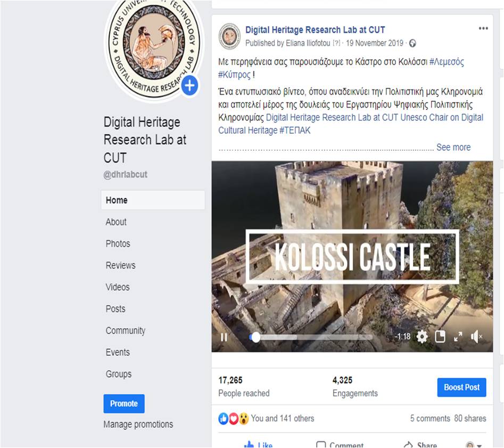This screenshot has height=448, width=504.
Task: Open the post-as profile selector dropdown
Action: point(474,445)
